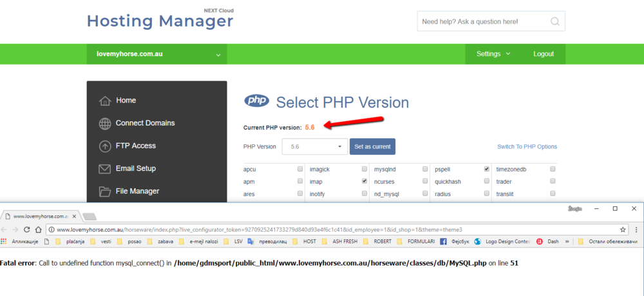644x296 pixels.
Task: Bookmark page with the star icon
Action: tap(623, 230)
